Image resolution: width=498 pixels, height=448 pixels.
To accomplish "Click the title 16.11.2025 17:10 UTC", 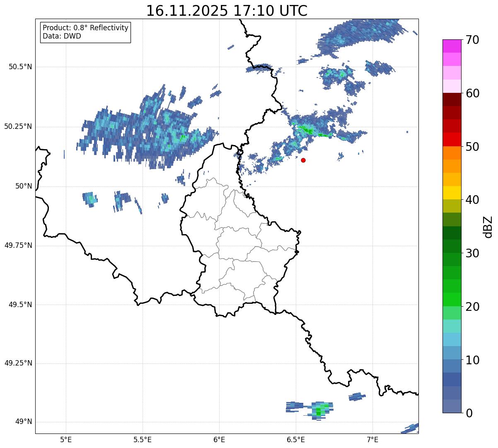I will (227, 11).
